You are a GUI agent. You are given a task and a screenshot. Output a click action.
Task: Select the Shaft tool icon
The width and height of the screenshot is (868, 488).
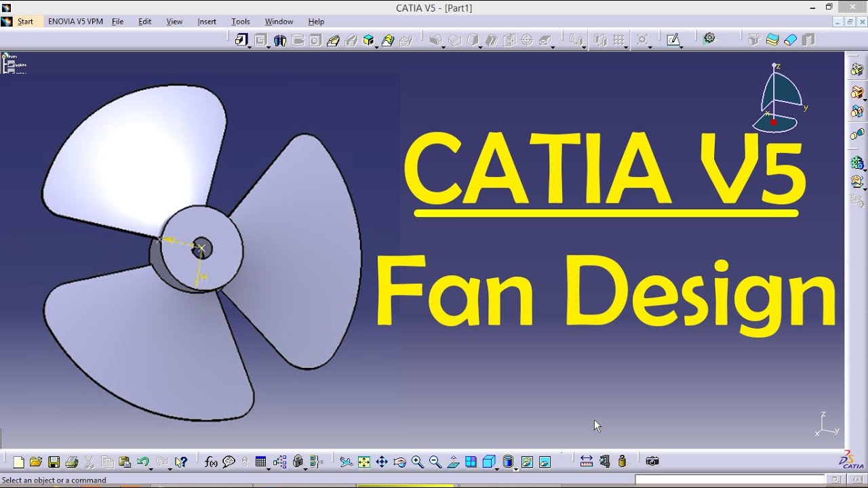280,41
